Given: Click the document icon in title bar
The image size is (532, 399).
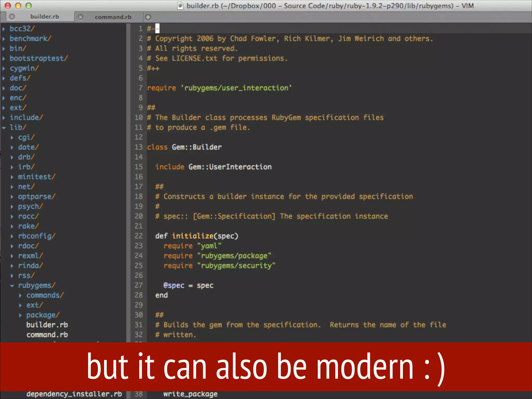Looking at the screenshot, I should click(180, 6).
